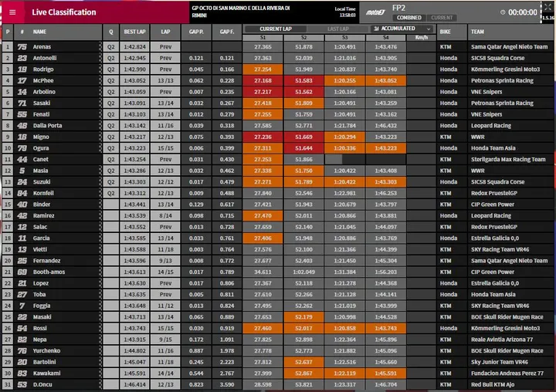Open the ACCUMULATED dropdown
Viewport: 556px width, 392px height.
[x=402, y=29]
